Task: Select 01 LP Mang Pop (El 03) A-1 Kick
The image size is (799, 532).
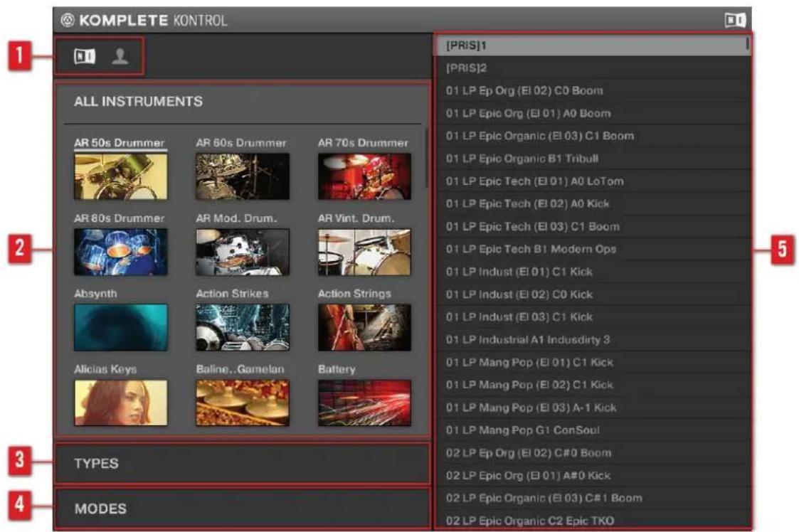Action: point(593,408)
